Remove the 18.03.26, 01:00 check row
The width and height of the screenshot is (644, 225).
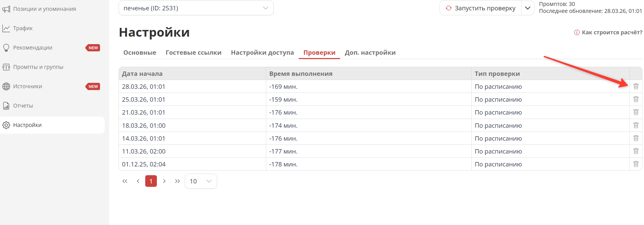(636, 125)
